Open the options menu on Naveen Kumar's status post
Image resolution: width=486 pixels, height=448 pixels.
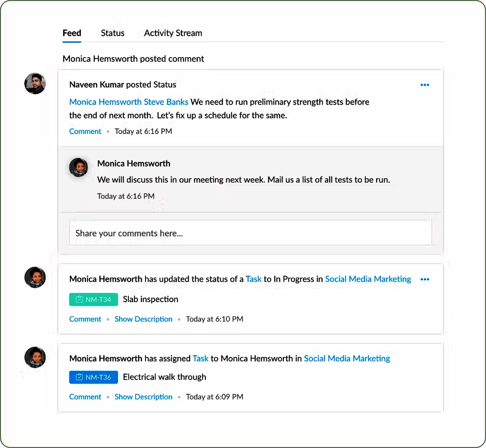point(425,85)
